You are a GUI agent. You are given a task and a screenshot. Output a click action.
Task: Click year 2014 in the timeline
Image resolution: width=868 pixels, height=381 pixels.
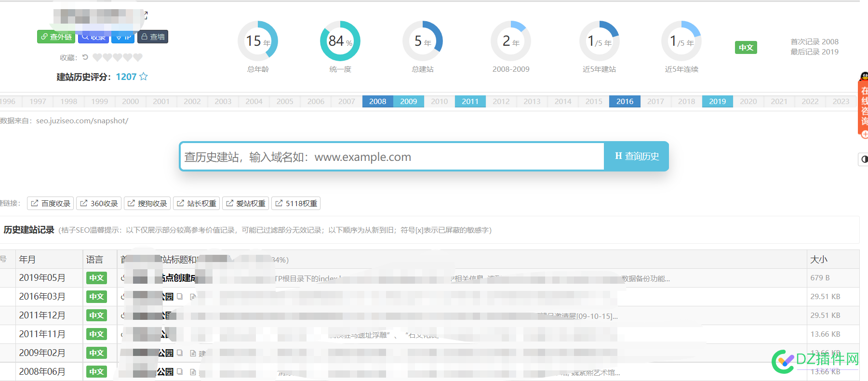(x=563, y=101)
